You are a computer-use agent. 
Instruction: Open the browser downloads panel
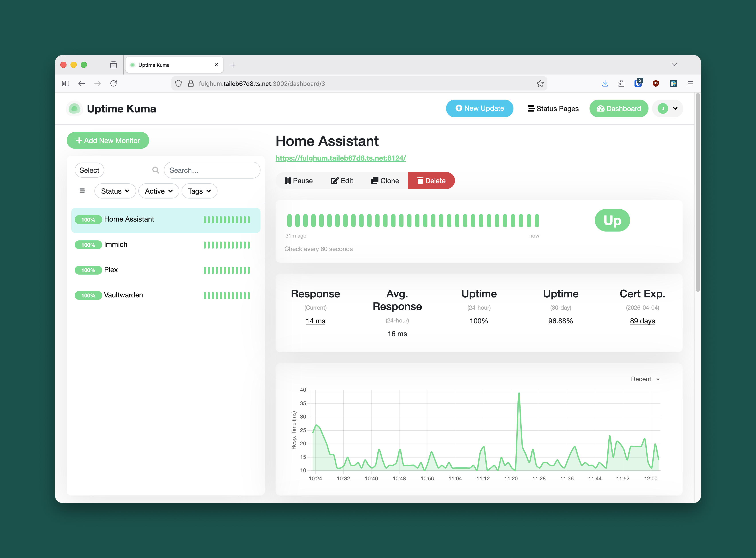[605, 83]
